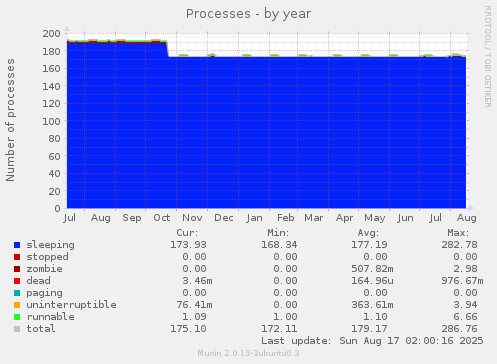This screenshot has width=497, height=364.
Task: Click the 'Sep' x-axis month label
Action: click(132, 218)
